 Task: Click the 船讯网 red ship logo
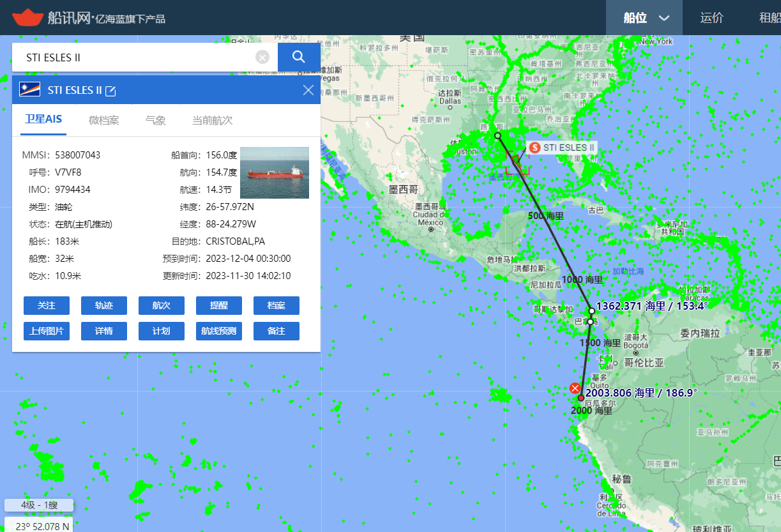tap(27, 17)
